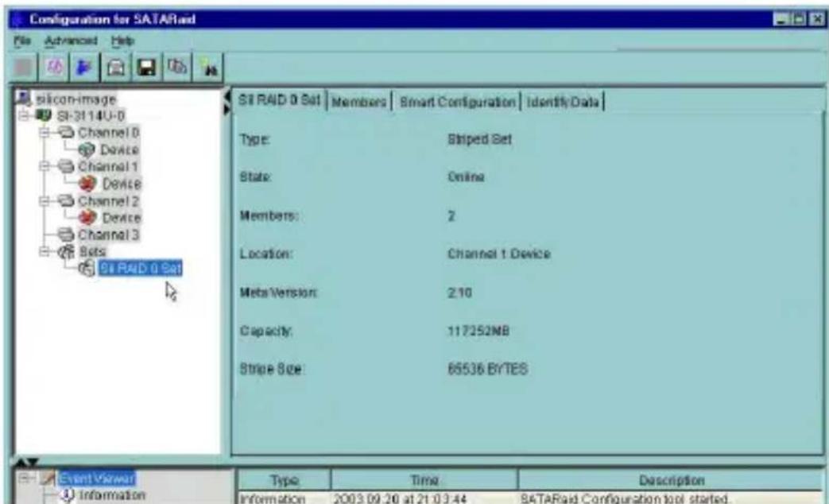Click the red Device icon under Channel 1
Screen dimensions: 829x504
pos(87,184)
